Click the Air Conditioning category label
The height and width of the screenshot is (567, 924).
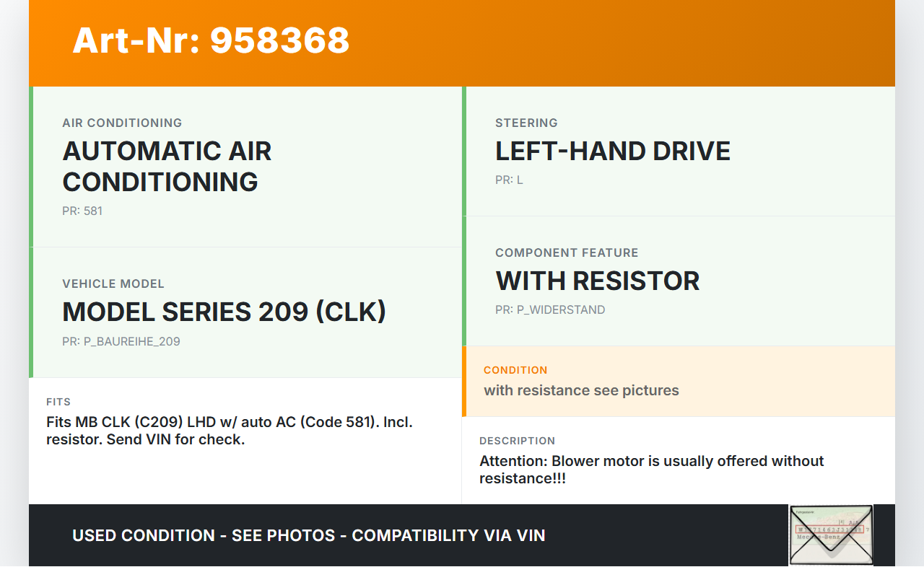click(122, 123)
